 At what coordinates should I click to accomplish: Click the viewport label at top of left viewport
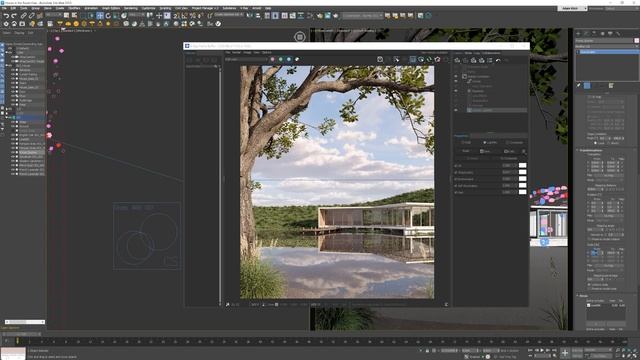click(x=71, y=31)
